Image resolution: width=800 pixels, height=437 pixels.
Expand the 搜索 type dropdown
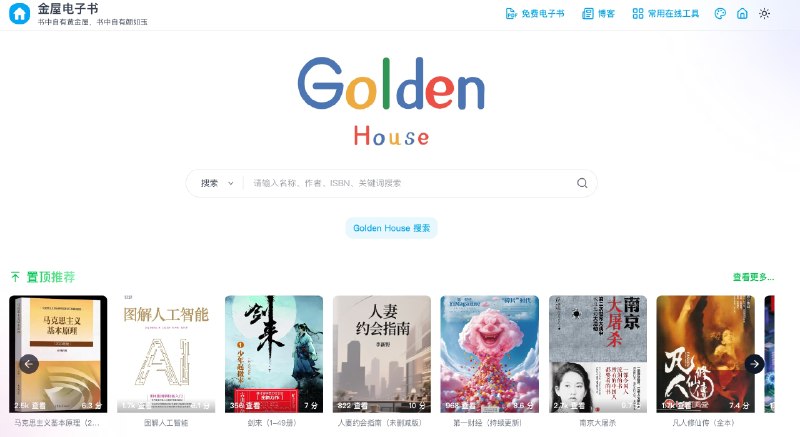click(x=217, y=183)
